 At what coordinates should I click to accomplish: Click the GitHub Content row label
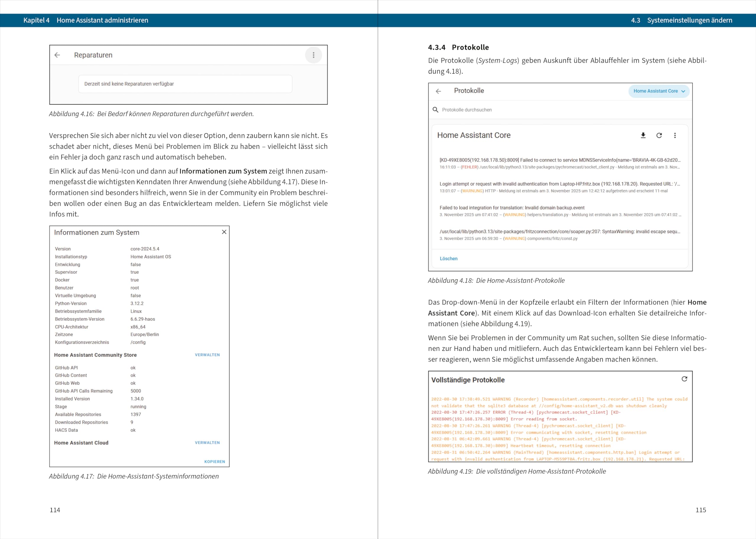click(x=71, y=375)
